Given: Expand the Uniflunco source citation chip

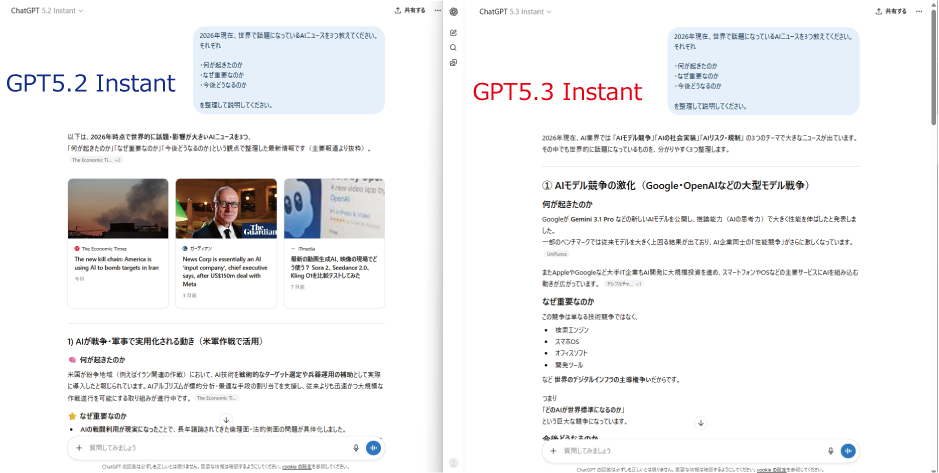Looking at the screenshot, I should point(556,254).
